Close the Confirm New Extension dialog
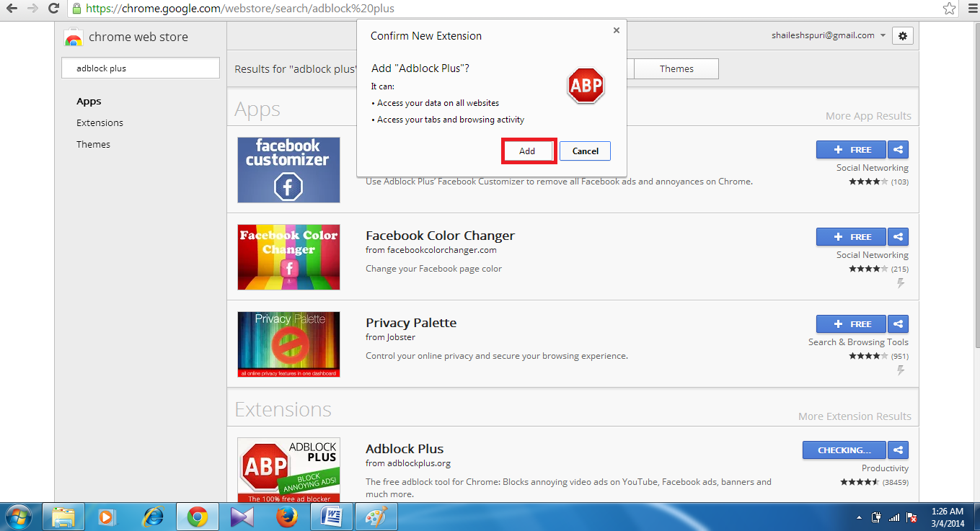This screenshot has height=531, width=980. pyautogui.click(x=616, y=30)
